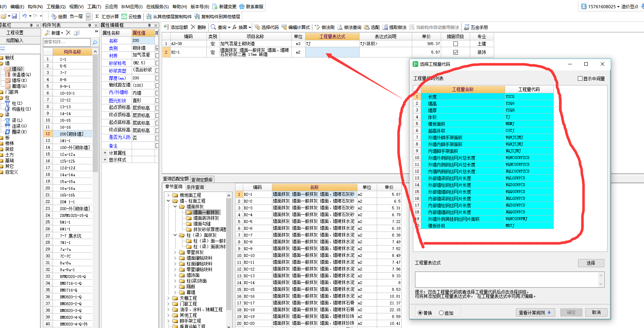Expand 天棚工程 chapter node

click(x=169, y=298)
